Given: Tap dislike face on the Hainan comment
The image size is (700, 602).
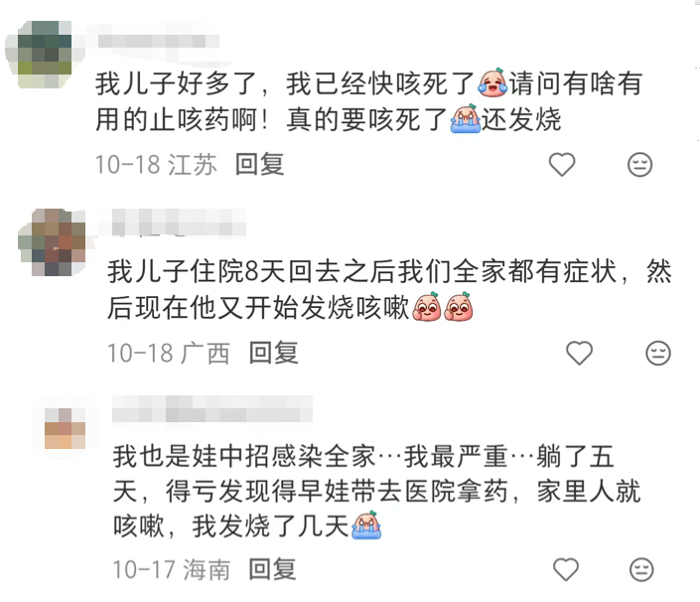Looking at the screenshot, I should [641, 569].
